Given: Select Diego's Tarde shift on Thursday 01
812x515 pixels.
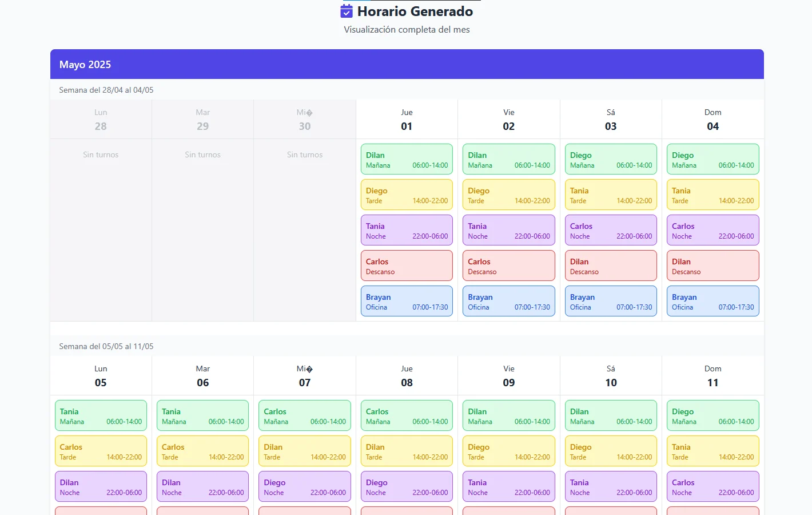Looking at the screenshot, I should click(x=407, y=195).
